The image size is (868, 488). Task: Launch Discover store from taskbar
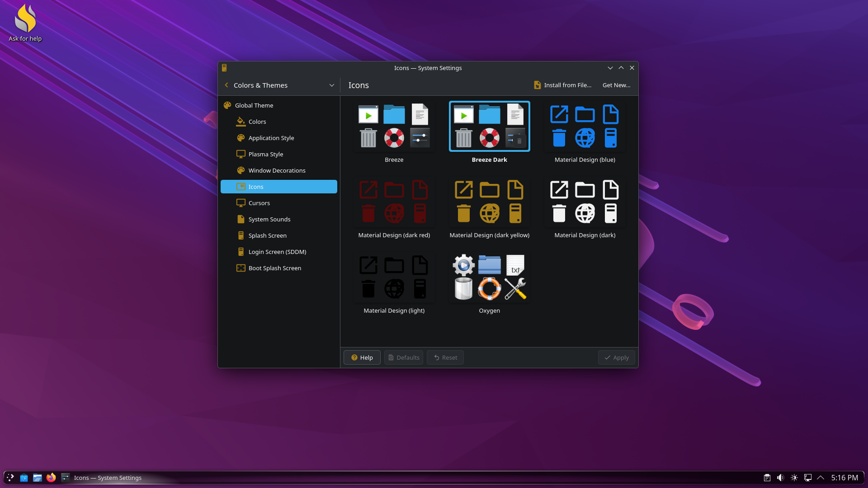(x=24, y=478)
